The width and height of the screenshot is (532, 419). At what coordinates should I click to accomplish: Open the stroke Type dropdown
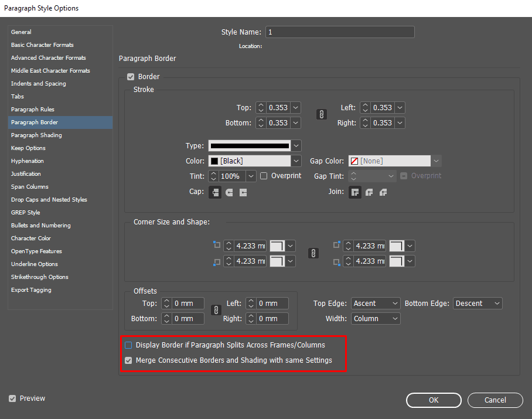pos(296,146)
